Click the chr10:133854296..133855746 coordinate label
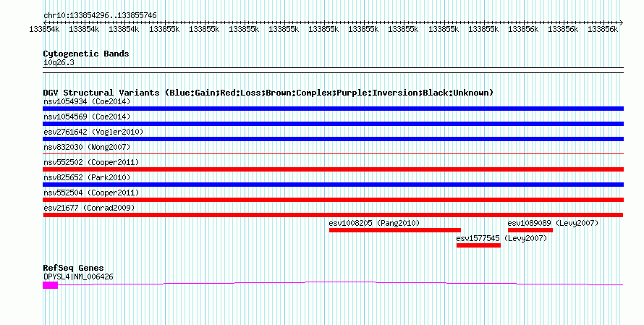 (100, 15)
